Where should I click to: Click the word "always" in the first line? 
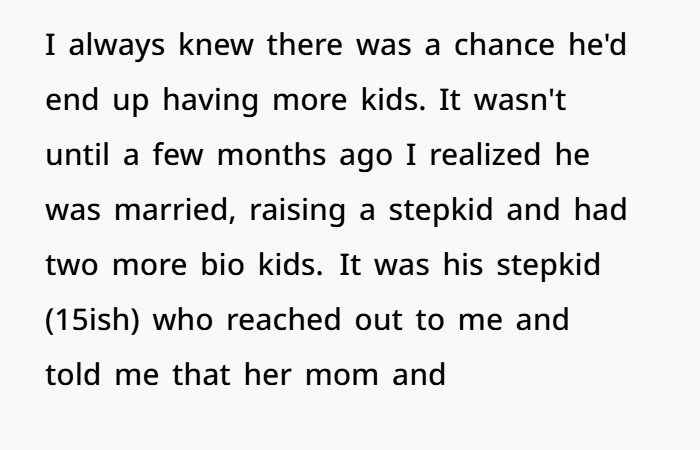point(104,47)
